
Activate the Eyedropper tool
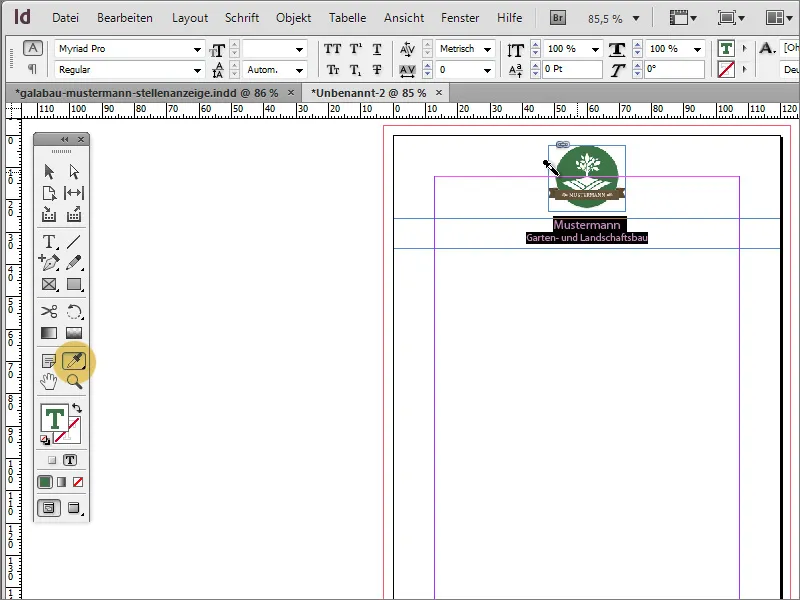pos(75,362)
